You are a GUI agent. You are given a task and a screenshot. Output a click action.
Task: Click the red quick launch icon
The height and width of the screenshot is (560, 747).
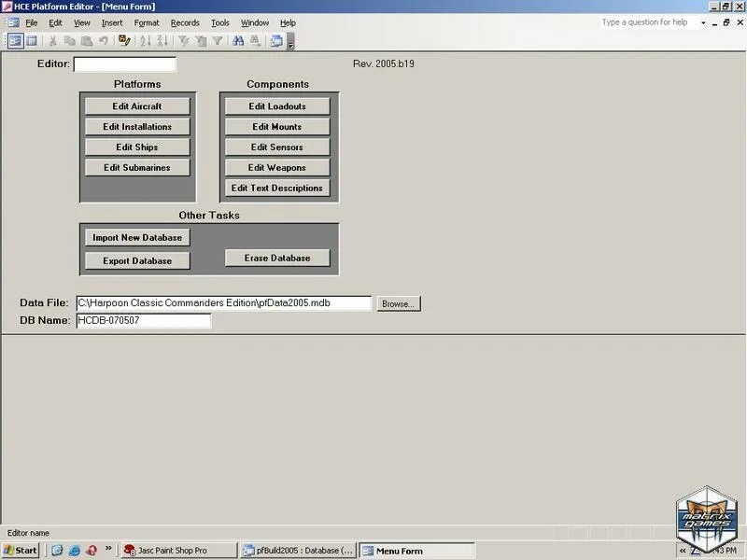[x=92, y=551]
